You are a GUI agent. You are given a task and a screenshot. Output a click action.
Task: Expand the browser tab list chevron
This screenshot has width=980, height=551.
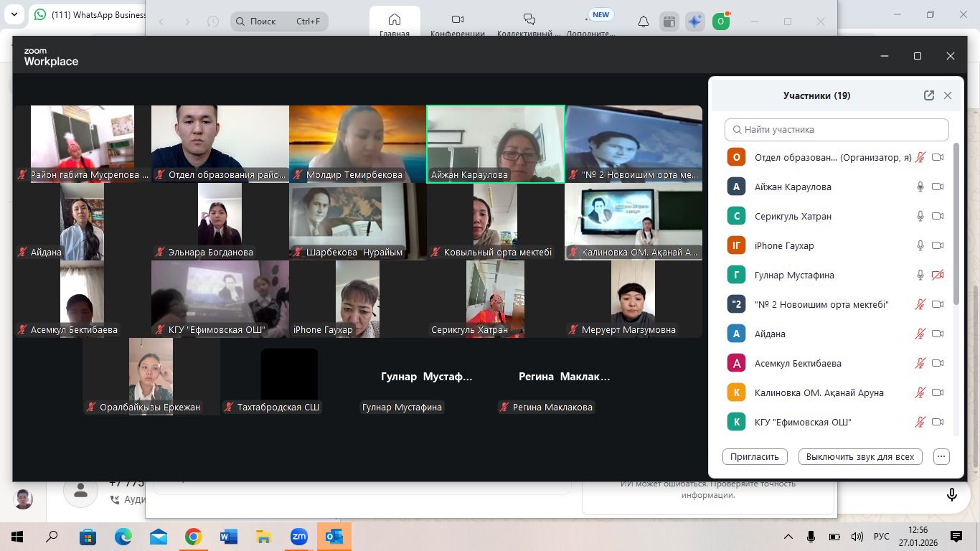(x=15, y=14)
